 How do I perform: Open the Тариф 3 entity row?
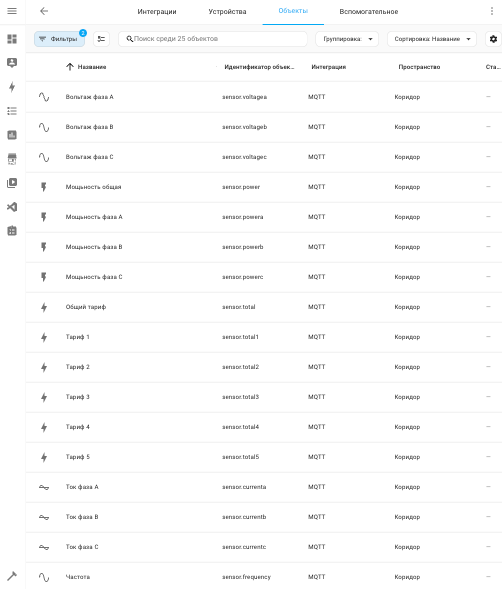pos(264,397)
